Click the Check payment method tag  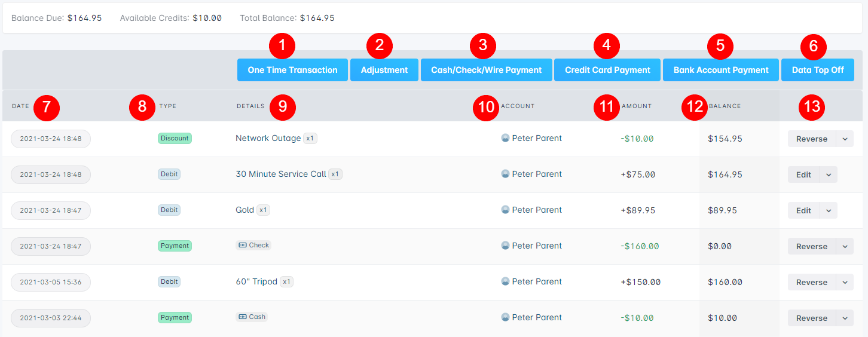click(253, 245)
